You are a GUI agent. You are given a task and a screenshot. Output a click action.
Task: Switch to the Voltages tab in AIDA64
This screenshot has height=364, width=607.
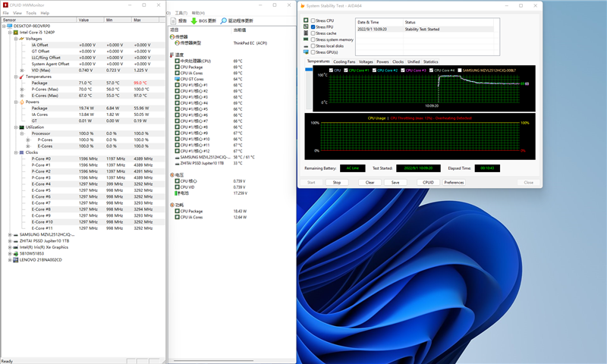366,61
